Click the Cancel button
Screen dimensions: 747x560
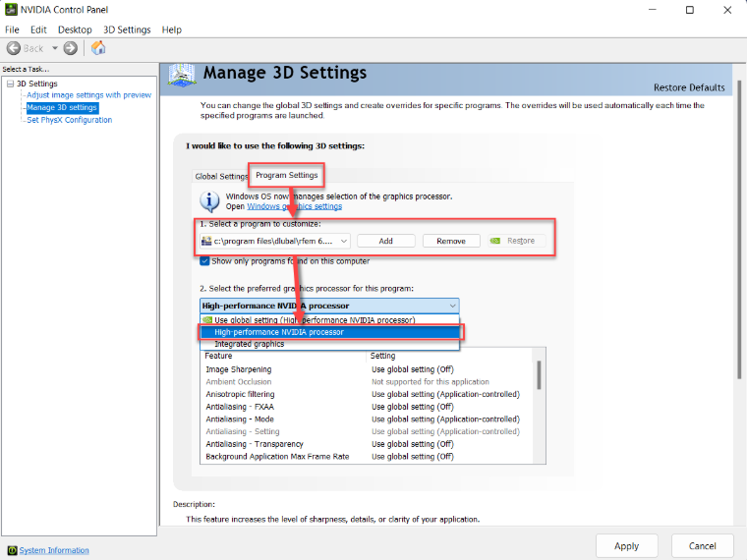tap(702, 546)
